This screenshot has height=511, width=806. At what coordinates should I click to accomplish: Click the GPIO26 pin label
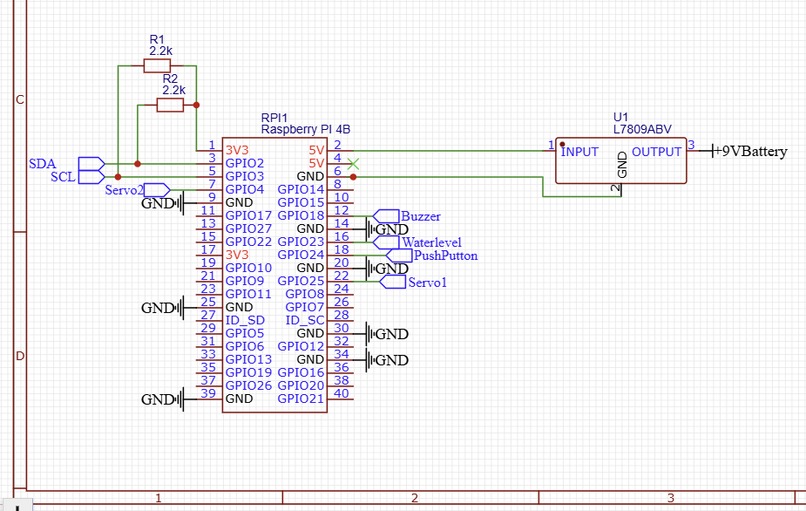tap(249, 386)
